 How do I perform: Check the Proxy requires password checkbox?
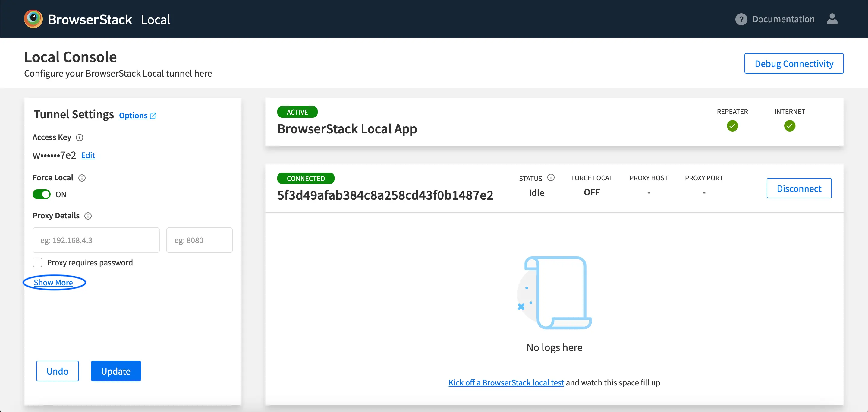[x=37, y=263]
